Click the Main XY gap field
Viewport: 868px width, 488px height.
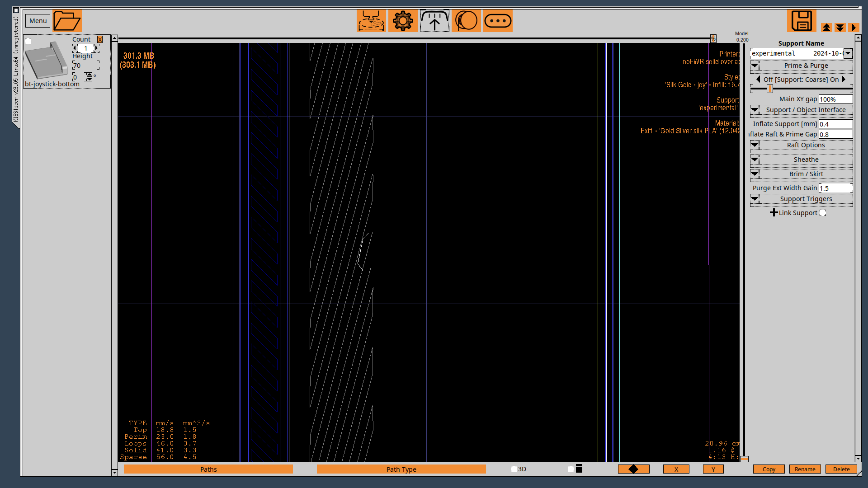(x=835, y=99)
